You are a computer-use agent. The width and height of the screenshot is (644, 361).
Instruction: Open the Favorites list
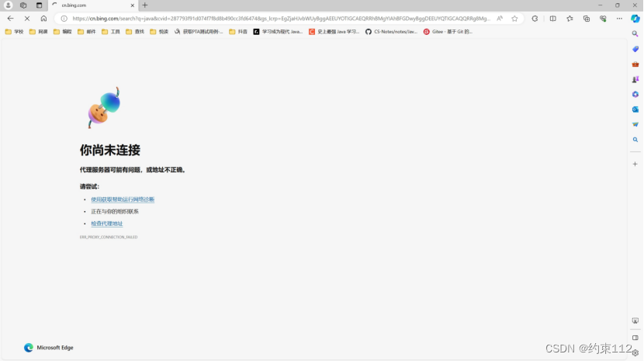(x=570, y=19)
